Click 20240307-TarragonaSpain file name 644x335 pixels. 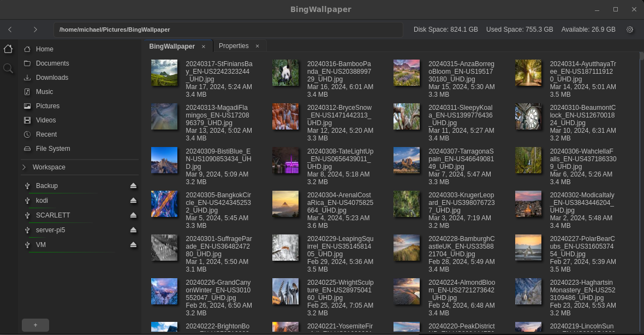click(461, 159)
